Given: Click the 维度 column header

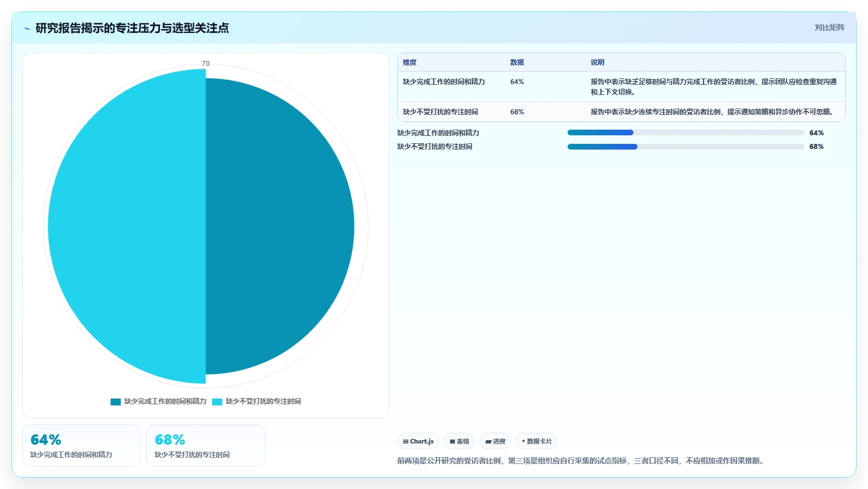Looking at the screenshot, I should [410, 63].
